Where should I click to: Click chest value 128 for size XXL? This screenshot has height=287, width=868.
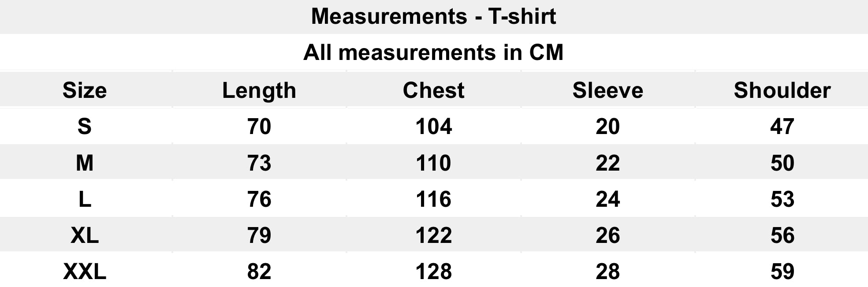coord(433,272)
